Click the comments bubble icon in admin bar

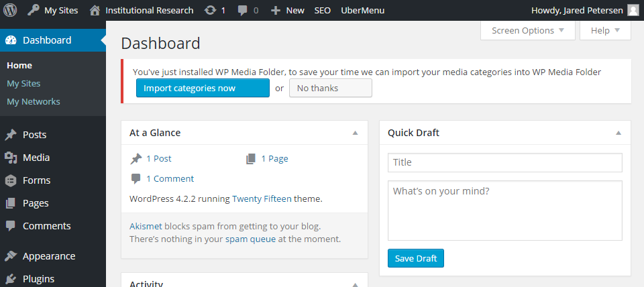[243, 11]
